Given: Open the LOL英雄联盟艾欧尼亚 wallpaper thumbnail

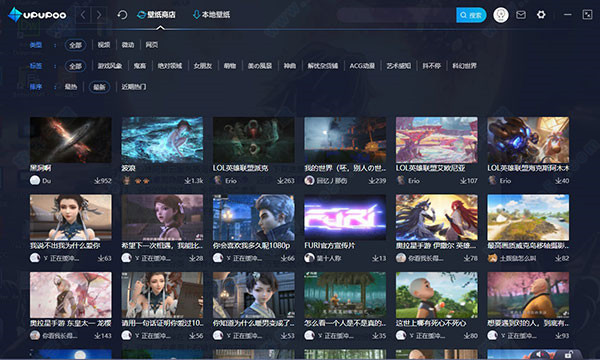Looking at the screenshot, I should click(x=437, y=140).
